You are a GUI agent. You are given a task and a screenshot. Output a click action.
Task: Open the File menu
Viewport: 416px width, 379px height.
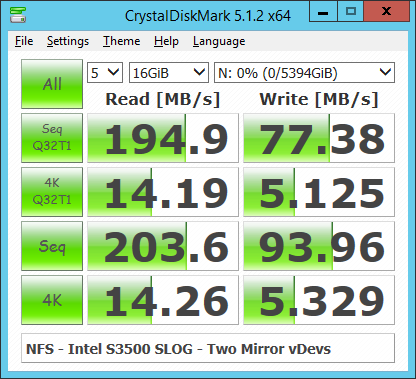pos(24,41)
